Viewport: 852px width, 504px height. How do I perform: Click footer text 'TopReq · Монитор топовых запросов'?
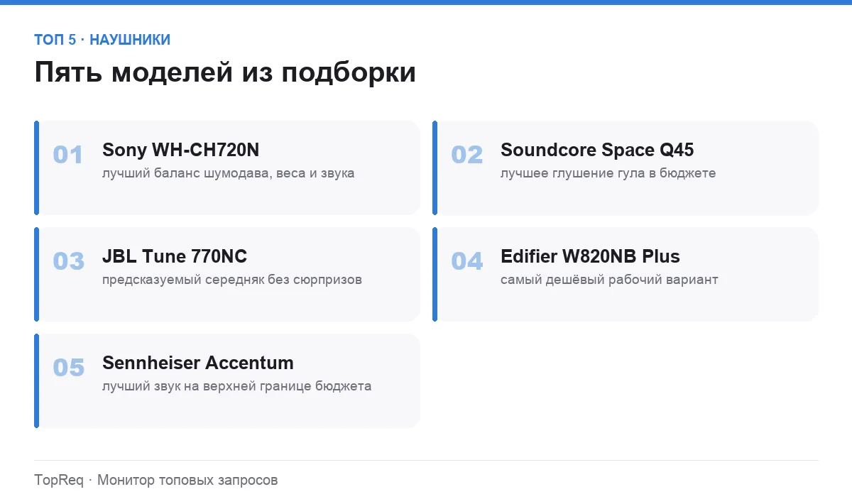(x=156, y=480)
